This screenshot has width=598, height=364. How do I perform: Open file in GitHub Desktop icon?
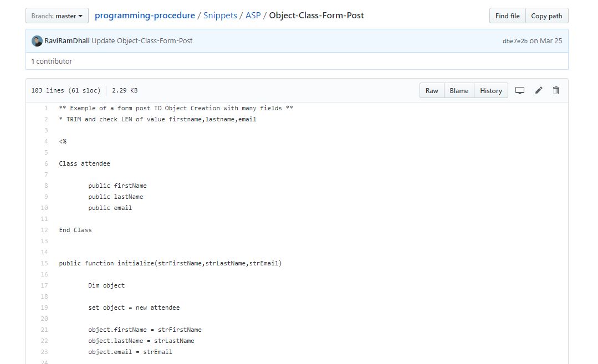pos(520,91)
